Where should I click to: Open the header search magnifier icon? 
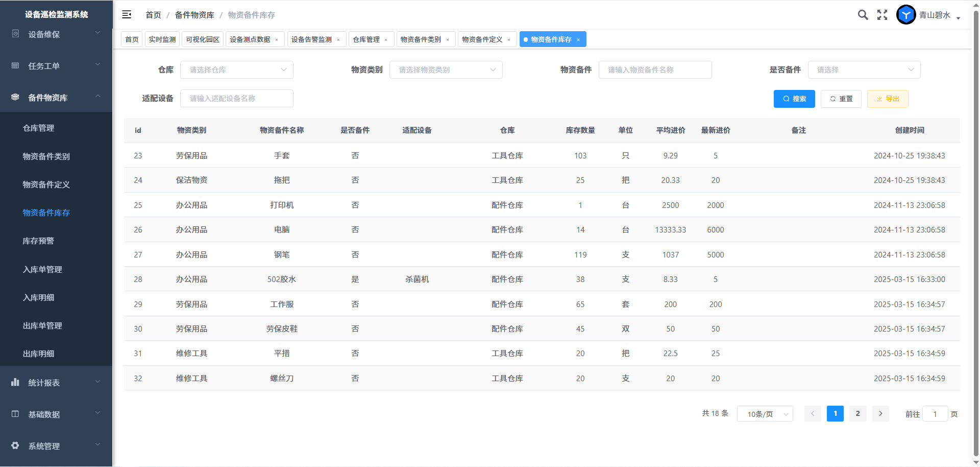click(863, 15)
